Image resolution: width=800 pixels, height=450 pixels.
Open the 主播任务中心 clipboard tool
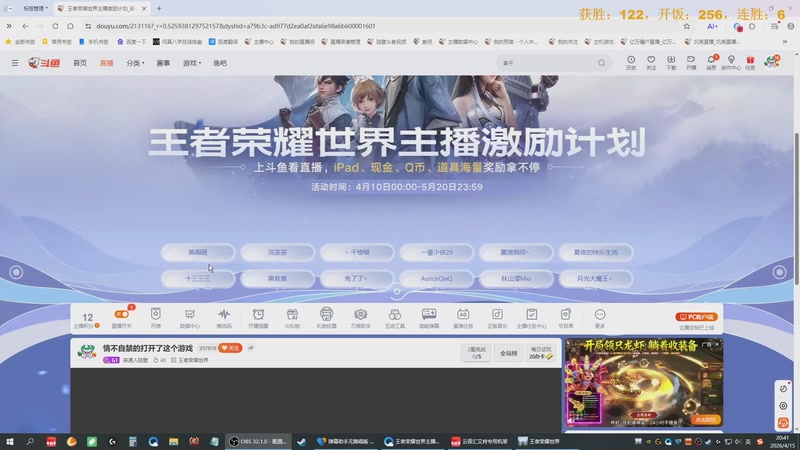tap(532, 318)
